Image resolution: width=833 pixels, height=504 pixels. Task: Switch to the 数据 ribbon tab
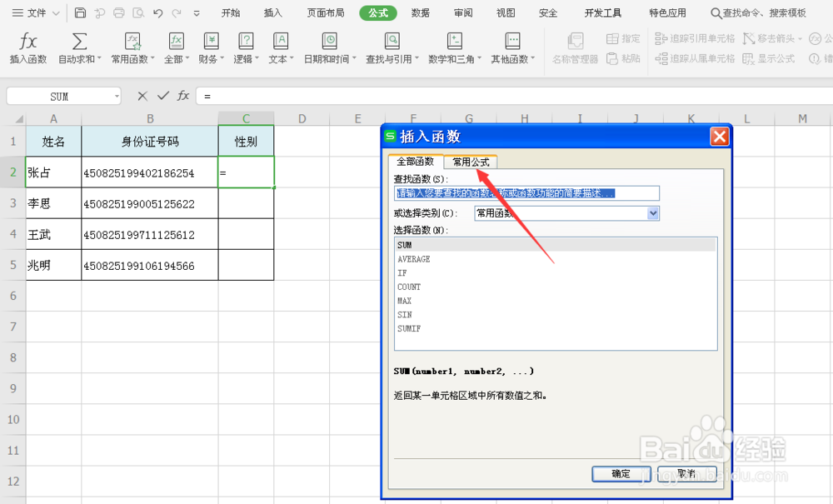(420, 12)
